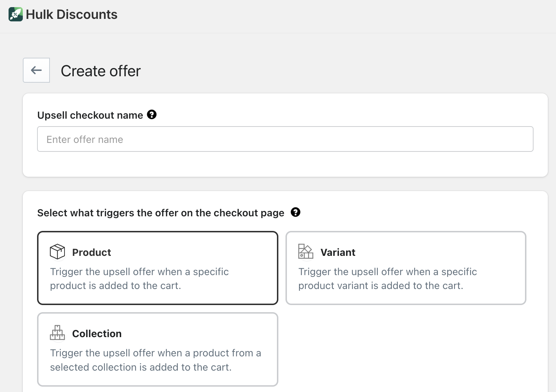Screen dimensions: 556x392
Task: Click the Variant shapes icon
Action: [305, 252]
